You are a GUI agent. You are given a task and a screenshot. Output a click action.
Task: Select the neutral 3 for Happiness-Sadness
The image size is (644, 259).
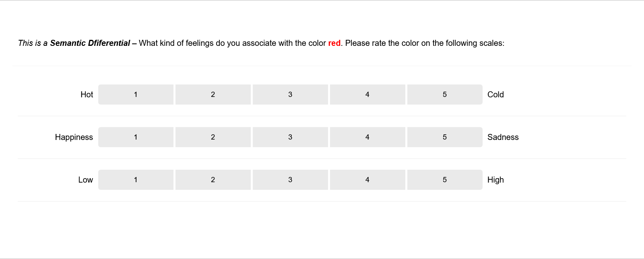click(290, 137)
